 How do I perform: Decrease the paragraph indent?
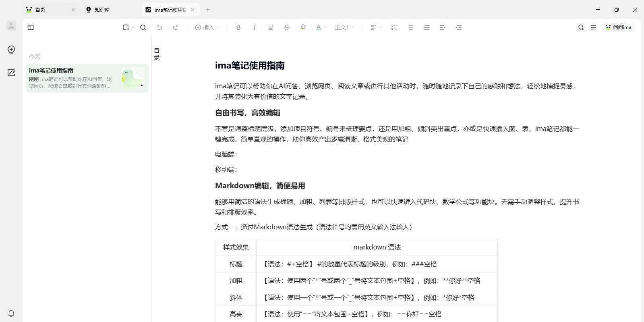[x=443, y=27]
